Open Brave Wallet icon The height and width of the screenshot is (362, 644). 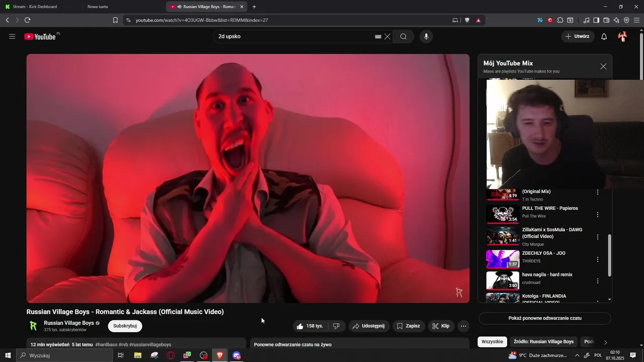click(606, 20)
